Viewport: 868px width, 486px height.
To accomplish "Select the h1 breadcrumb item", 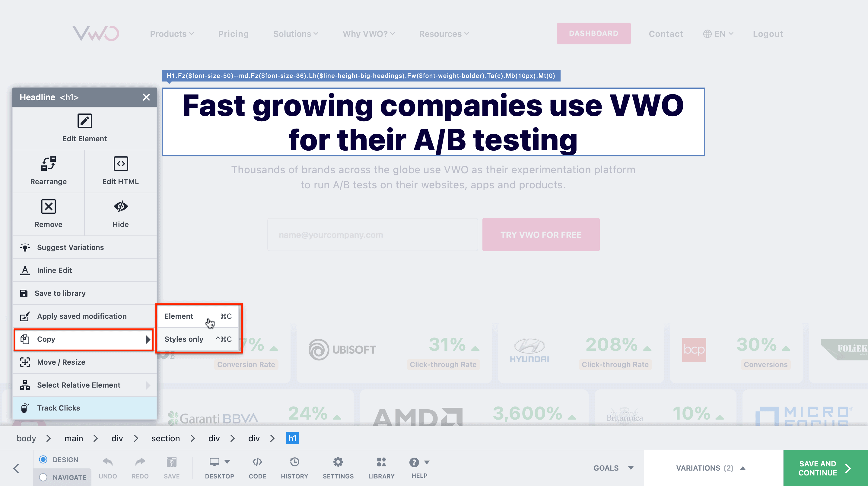I will [x=292, y=438].
